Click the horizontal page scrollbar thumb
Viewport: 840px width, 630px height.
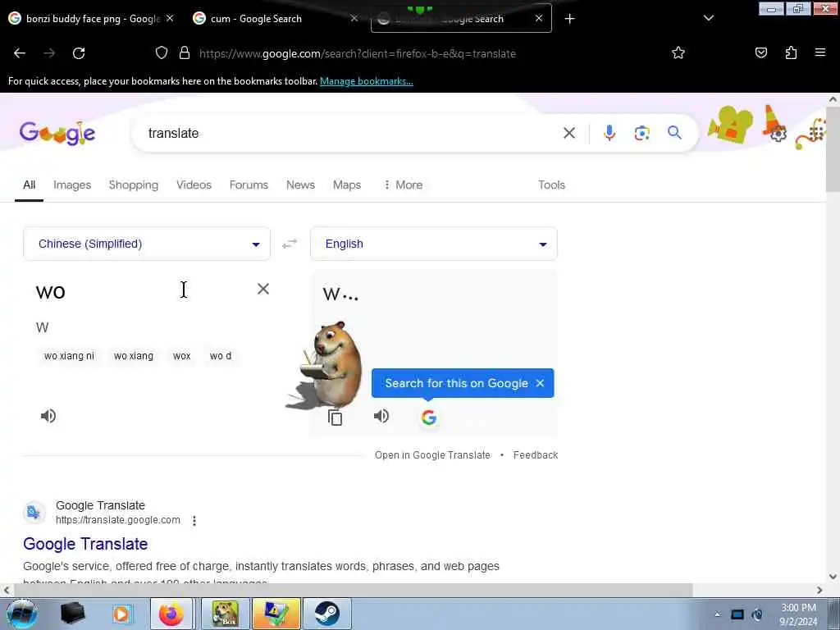[x=354, y=590]
